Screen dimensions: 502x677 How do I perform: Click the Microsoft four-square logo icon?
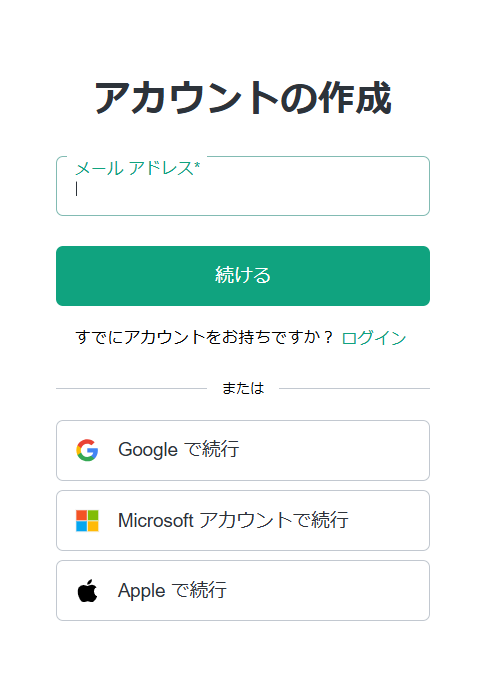(87, 521)
